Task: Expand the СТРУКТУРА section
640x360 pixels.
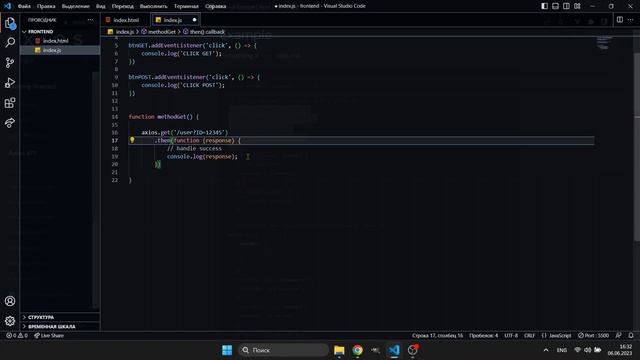Action: pos(60,317)
